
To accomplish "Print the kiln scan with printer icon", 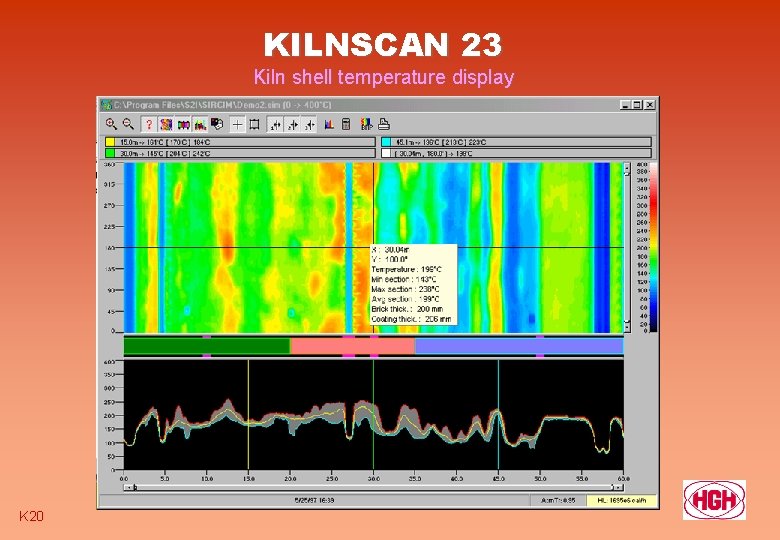I will [x=384, y=124].
